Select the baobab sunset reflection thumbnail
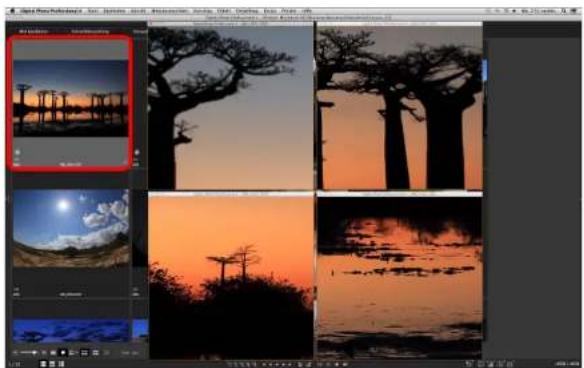 click(70, 98)
